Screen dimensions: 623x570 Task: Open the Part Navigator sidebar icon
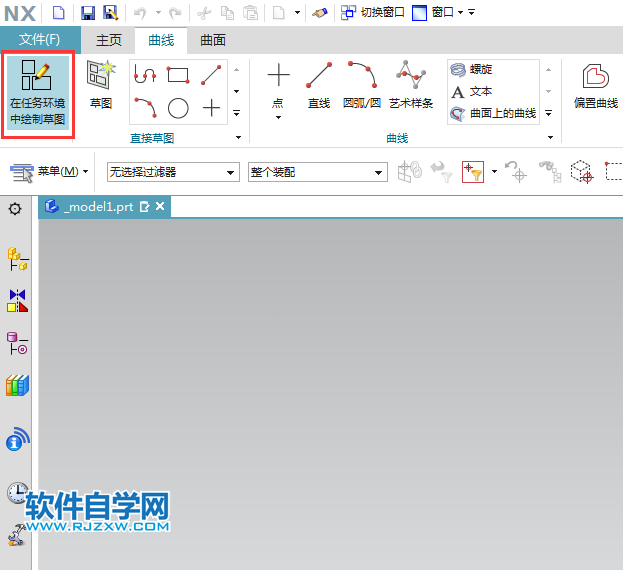17,343
